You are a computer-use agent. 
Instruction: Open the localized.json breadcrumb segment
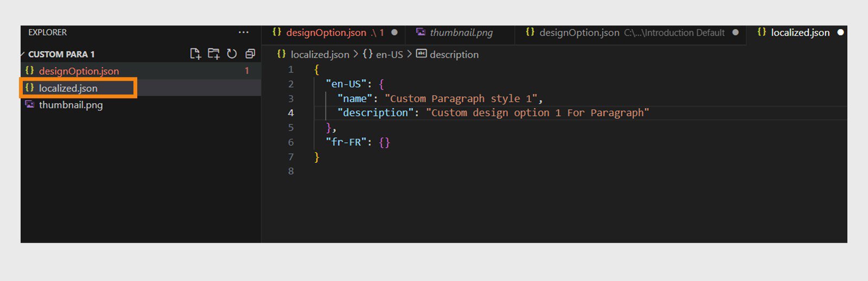click(314, 54)
